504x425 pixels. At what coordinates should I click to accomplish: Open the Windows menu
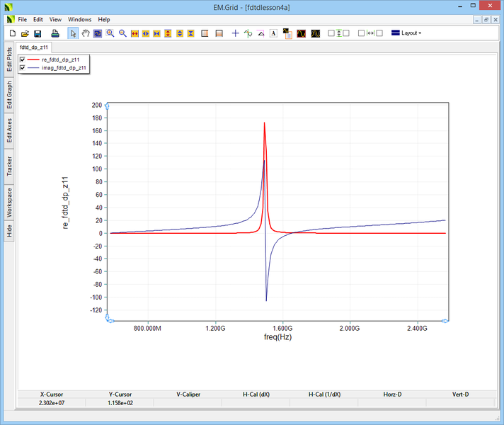(79, 19)
